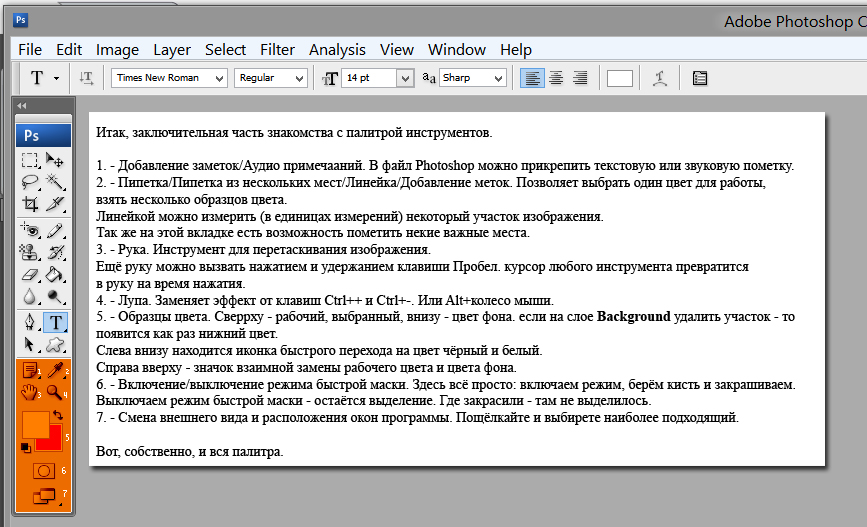Align text to the right
Viewport: 867px width, 527px height.
tap(580, 78)
